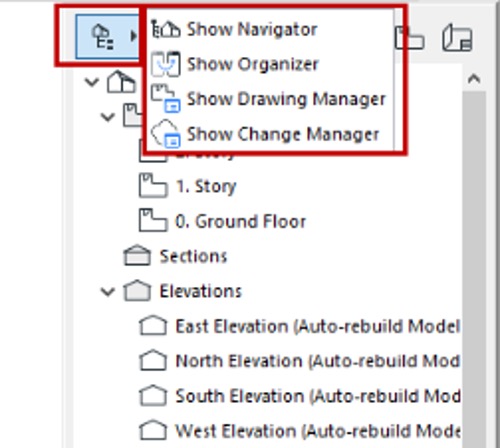
Task: Select the Sections folder
Action: (193, 256)
